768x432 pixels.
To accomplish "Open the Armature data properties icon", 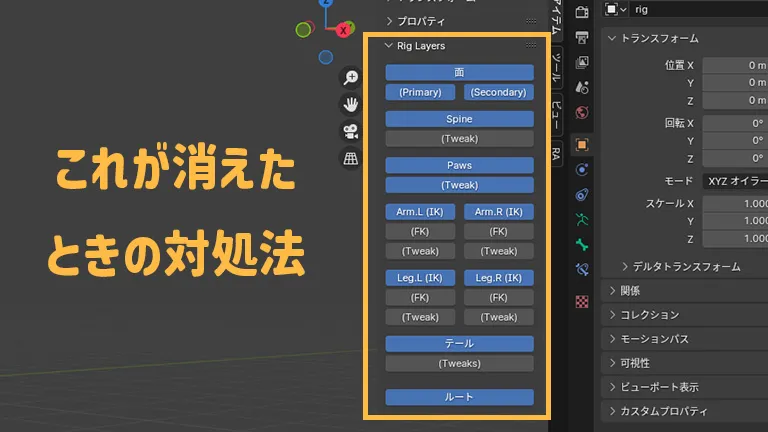I will pyautogui.click(x=583, y=218).
